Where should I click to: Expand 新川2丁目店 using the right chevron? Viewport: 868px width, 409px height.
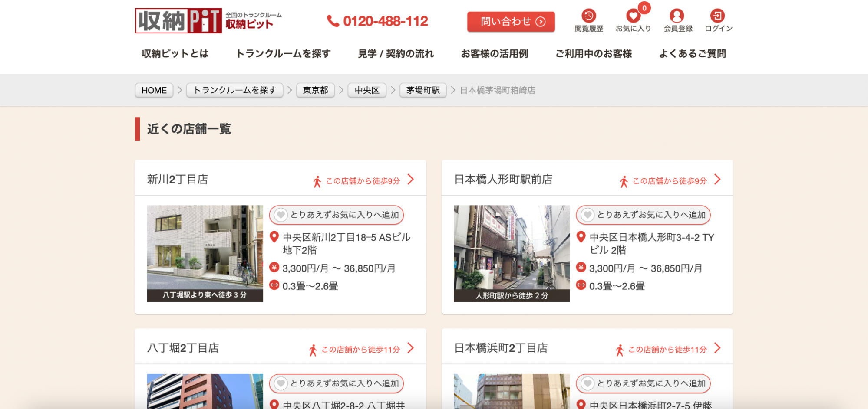click(411, 180)
